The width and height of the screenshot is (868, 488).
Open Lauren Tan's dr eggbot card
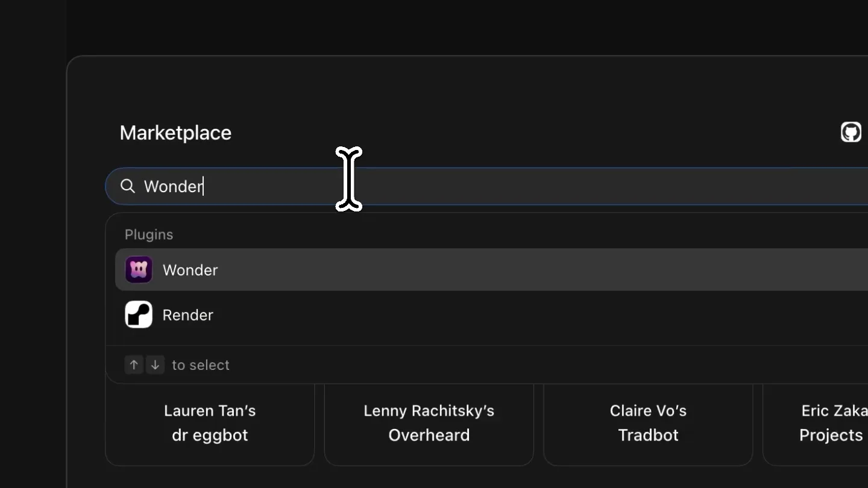point(210,424)
